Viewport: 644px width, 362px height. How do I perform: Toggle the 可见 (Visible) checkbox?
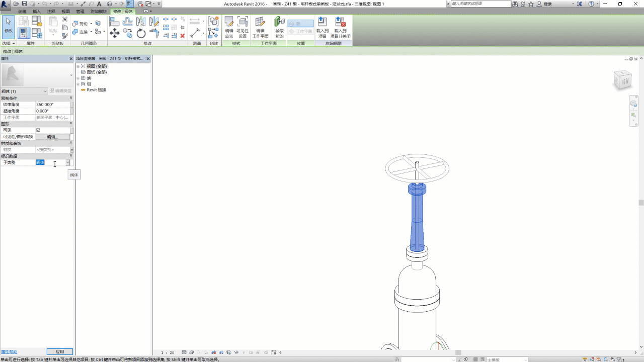pos(38,130)
